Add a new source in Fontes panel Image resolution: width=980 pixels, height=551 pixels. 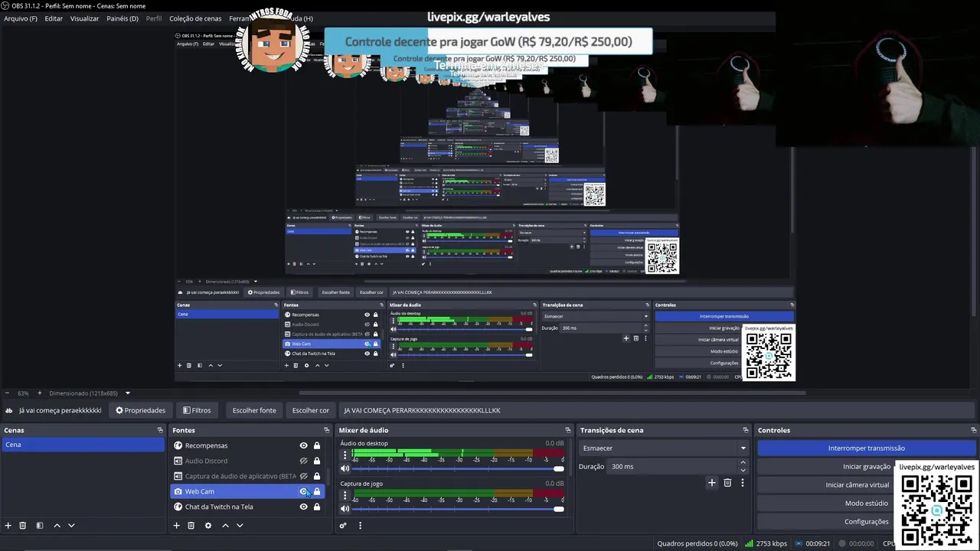[x=176, y=526]
